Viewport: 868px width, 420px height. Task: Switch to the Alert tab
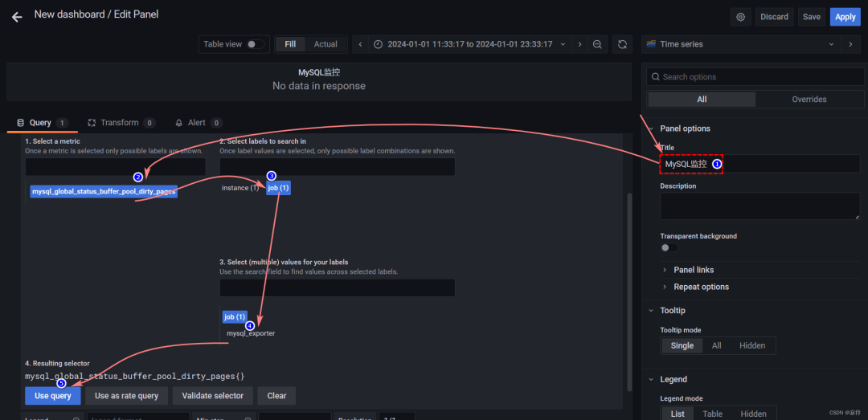coord(199,123)
